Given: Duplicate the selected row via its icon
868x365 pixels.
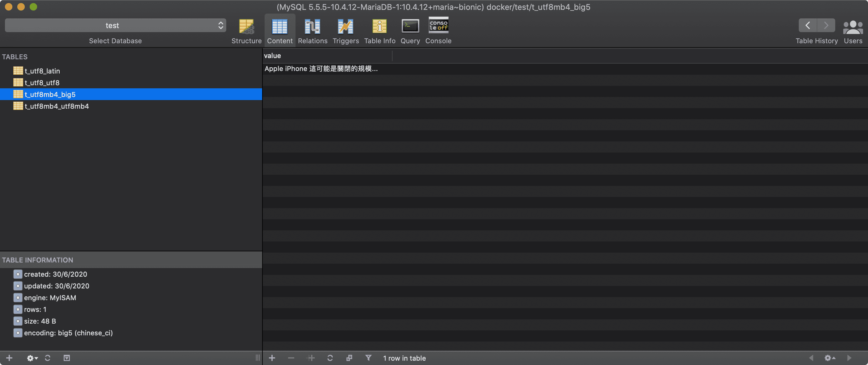Looking at the screenshot, I should pos(350,358).
